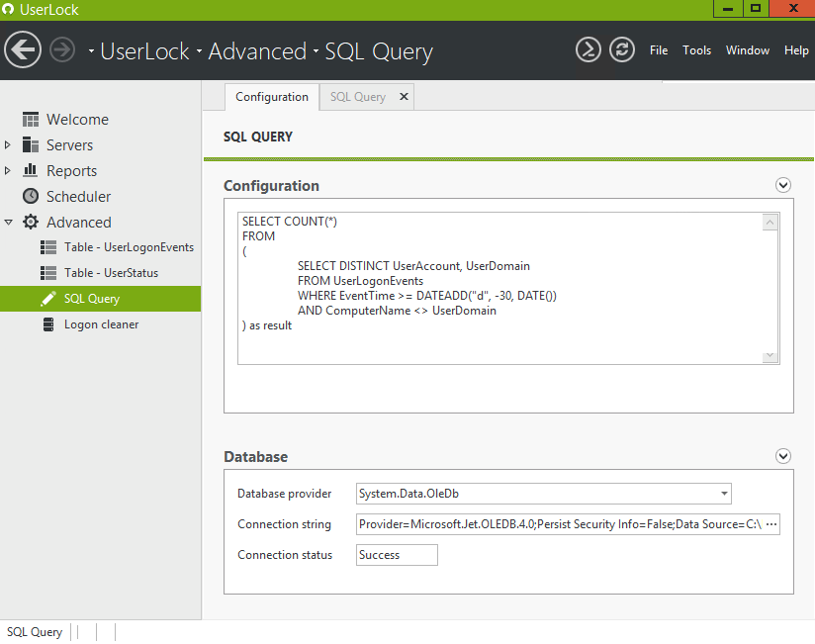
Task: Click the SQL Query pencil icon
Action: pos(48,299)
